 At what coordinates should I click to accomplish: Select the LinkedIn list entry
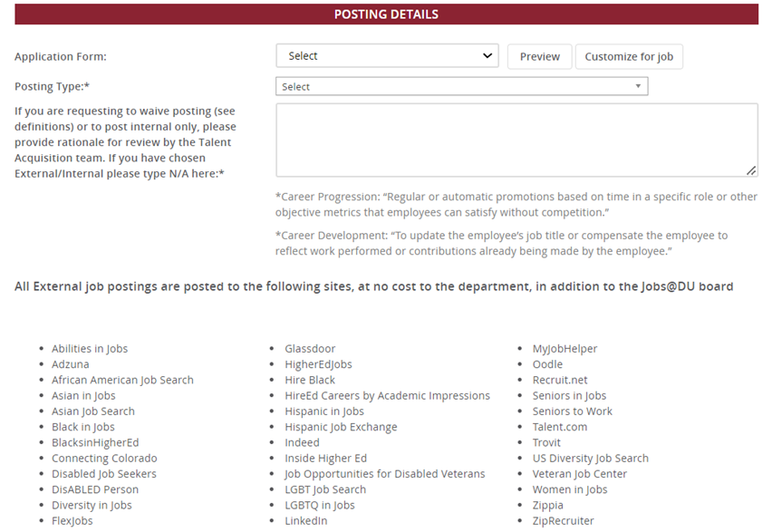pos(305,521)
